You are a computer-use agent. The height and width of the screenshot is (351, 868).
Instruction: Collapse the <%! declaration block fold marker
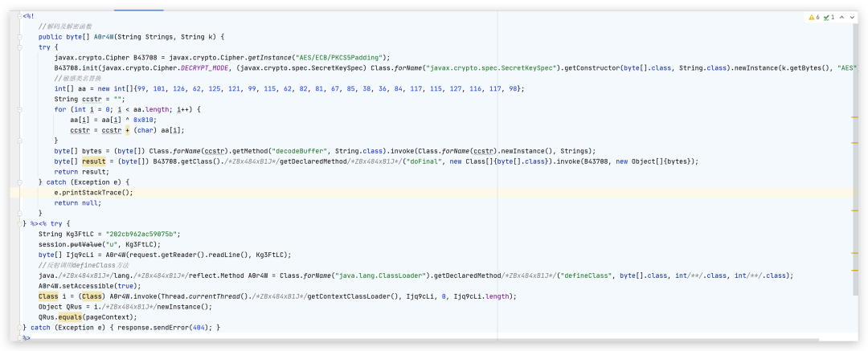[20, 15]
